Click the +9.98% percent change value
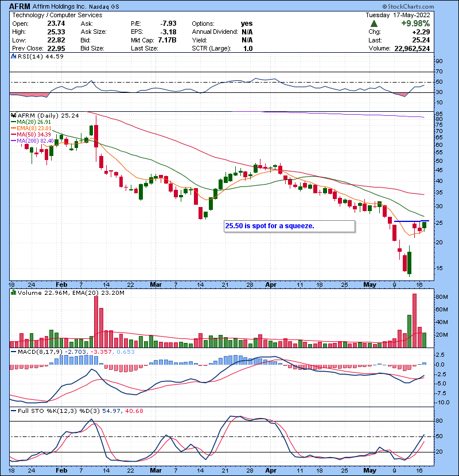The width and height of the screenshot is (459, 476). (415, 24)
